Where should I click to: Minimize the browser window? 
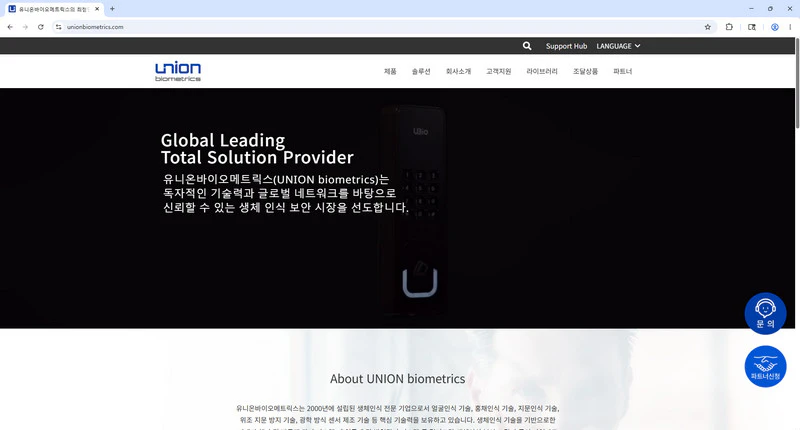pyautogui.click(x=751, y=9)
